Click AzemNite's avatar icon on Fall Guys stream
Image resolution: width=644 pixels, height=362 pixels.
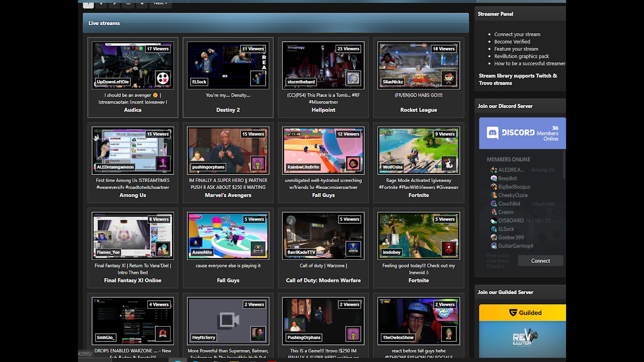click(258, 248)
